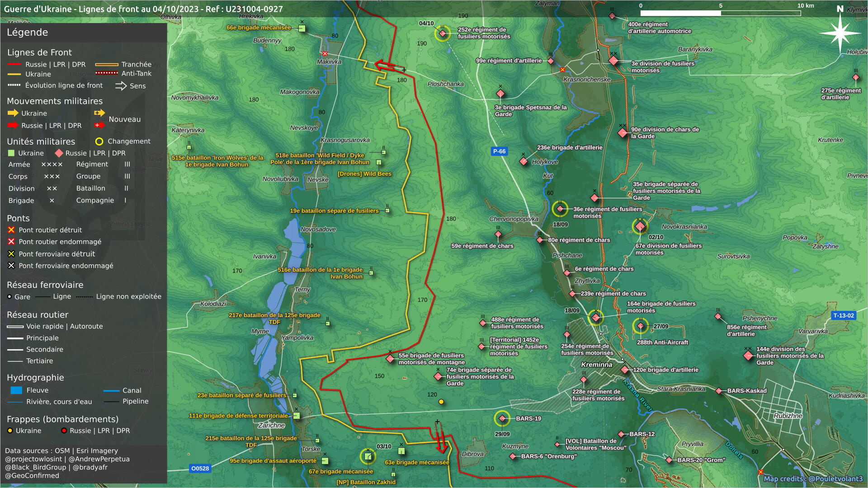Click the 3e division de fusiliers diamond

tap(613, 60)
